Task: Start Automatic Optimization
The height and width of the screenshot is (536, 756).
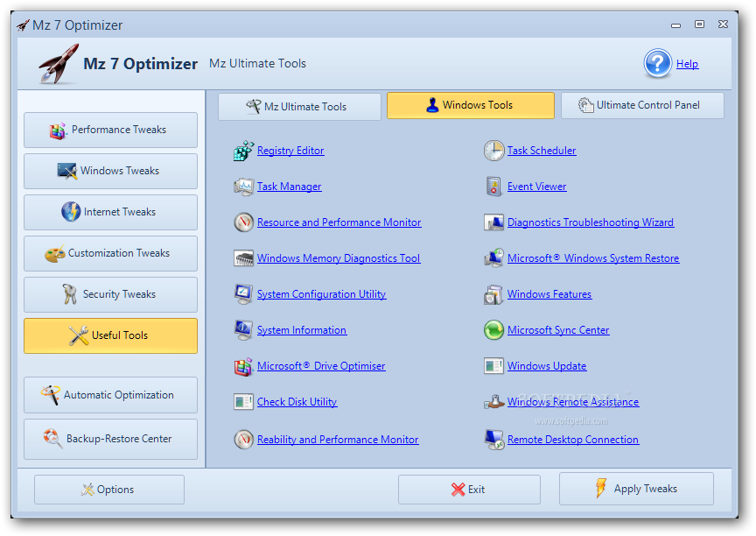Action: [x=110, y=395]
